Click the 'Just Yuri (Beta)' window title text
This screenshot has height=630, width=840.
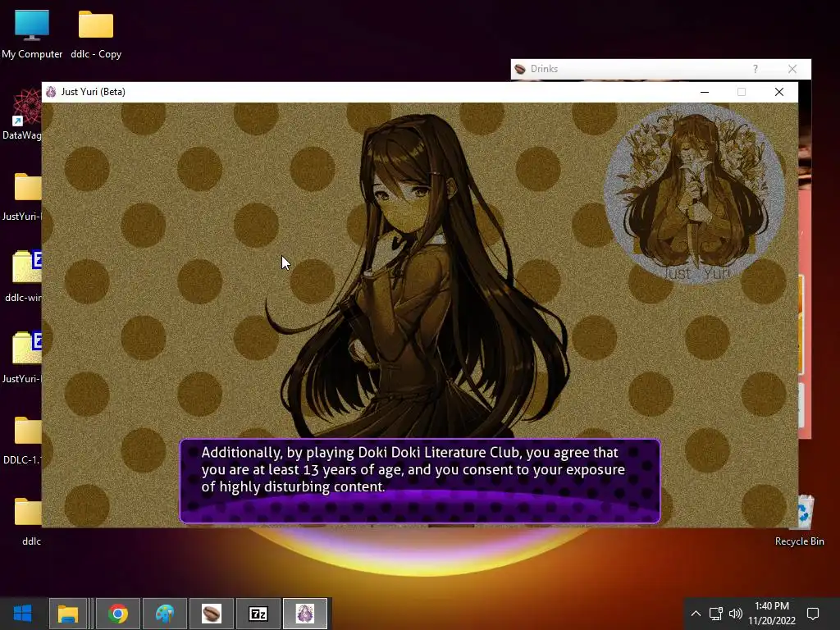click(x=94, y=92)
